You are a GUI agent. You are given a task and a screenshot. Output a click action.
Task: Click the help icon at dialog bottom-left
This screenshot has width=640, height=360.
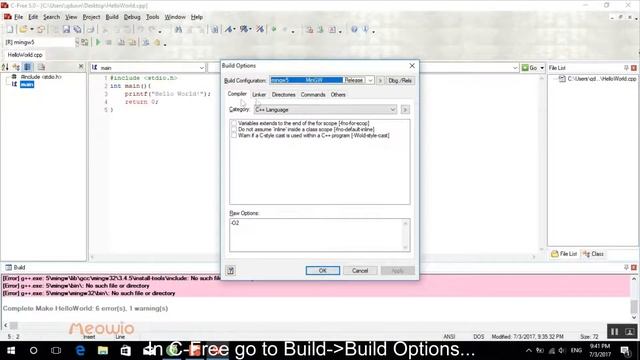click(231, 270)
